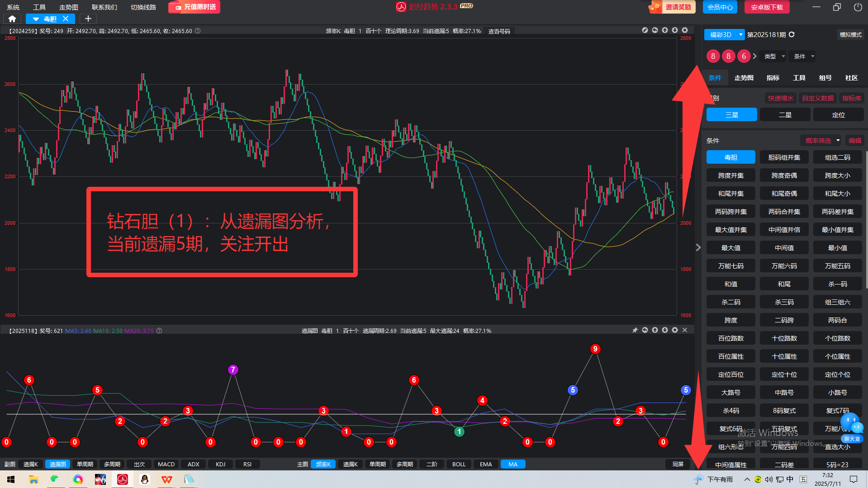The height and width of the screenshot is (488, 868).
Task: Toggle 二阶 main chart option
Action: tap(432, 464)
